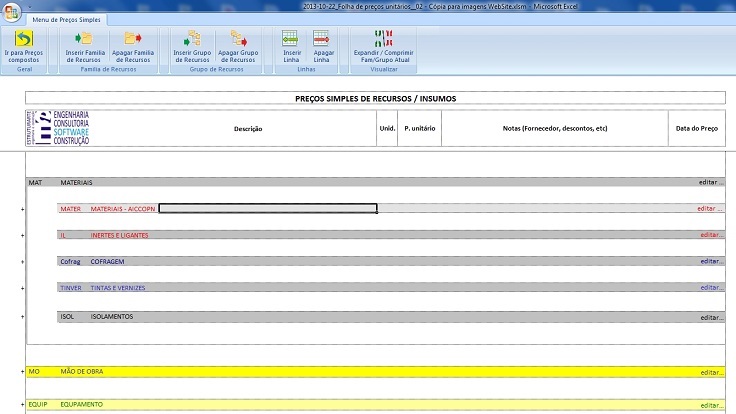Click Apagar Familia de Recursos icon
This screenshot has width=736, height=414.
pyautogui.click(x=133, y=39)
